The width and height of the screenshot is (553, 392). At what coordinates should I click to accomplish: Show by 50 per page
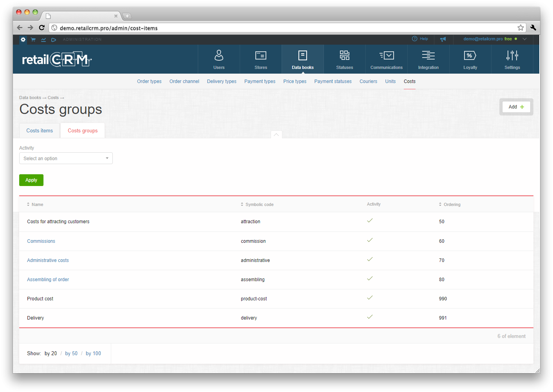71,353
